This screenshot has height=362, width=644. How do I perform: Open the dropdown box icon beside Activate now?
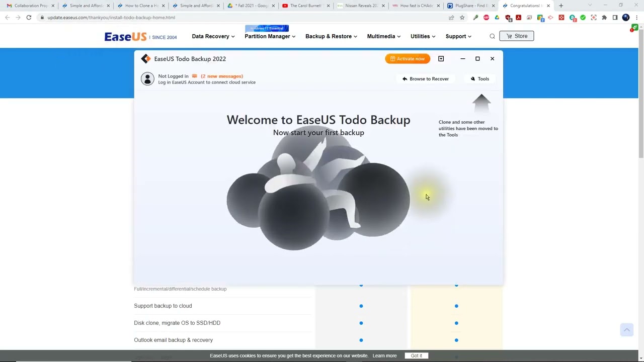point(441,59)
